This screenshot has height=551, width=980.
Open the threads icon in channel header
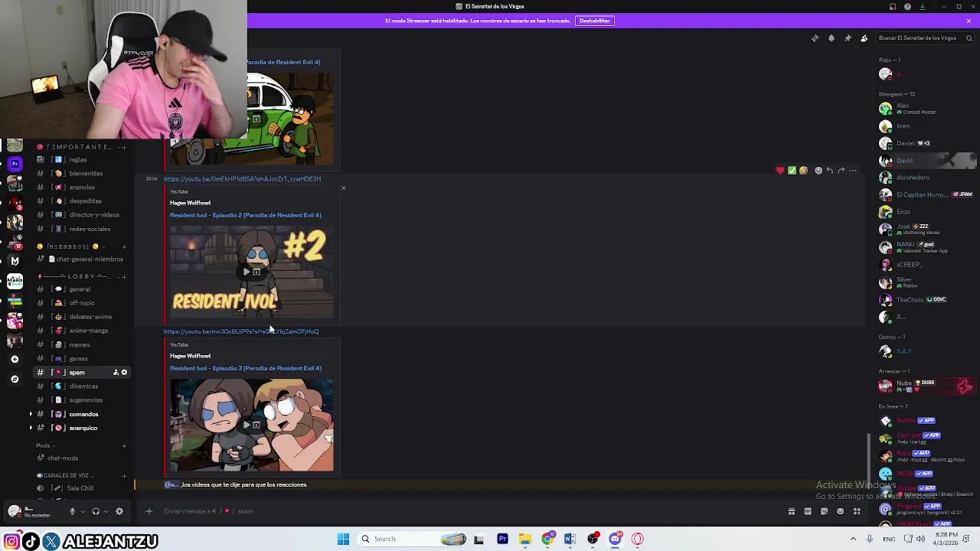point(815,38)
